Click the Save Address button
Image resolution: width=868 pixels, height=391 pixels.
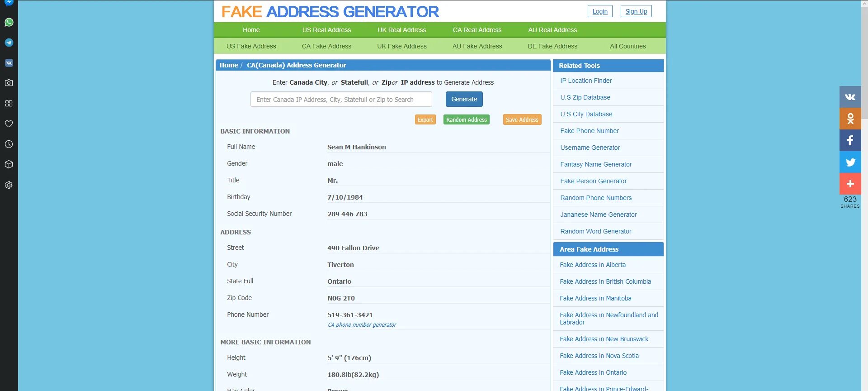(x=522, y=119)
